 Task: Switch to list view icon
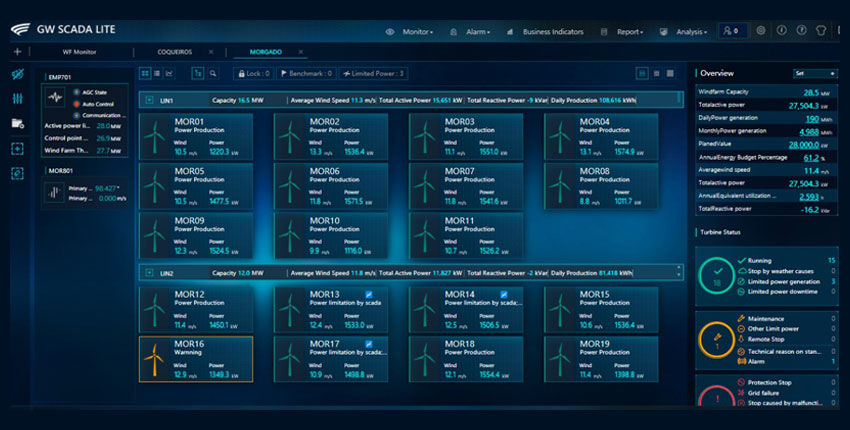157,73
